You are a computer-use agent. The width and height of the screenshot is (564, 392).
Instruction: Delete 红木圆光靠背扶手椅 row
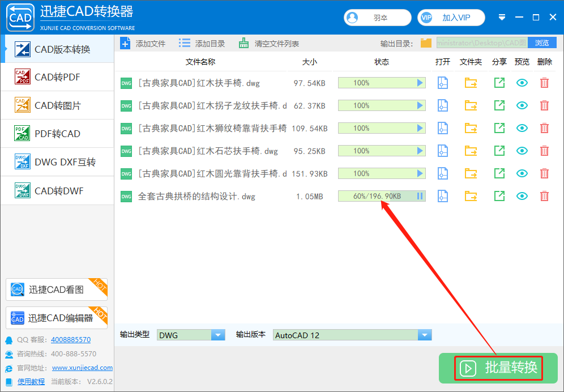click(544, 173)
